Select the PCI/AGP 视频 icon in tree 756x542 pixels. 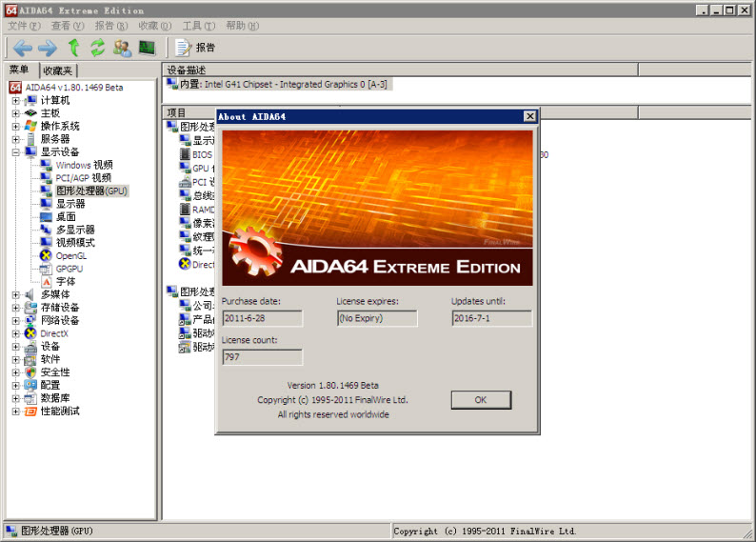(47, 178)
